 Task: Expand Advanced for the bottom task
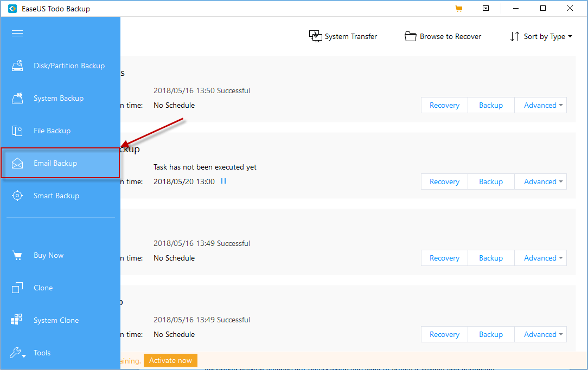[x=540, y=334]
